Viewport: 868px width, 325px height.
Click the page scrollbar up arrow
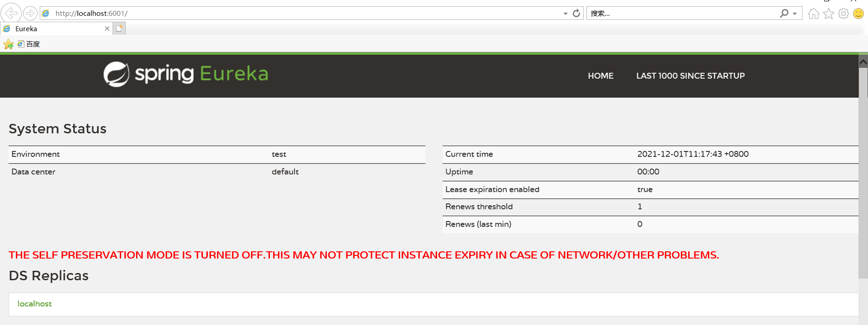point(863,62)
